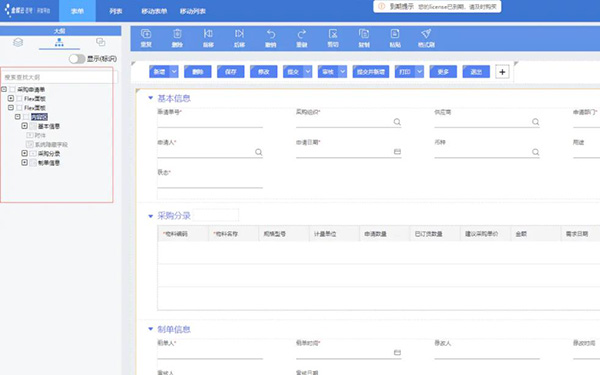Viewport: 600px width, 375px height.
Task: Click the search icon in 申请人 field
Action: point(259,152)
